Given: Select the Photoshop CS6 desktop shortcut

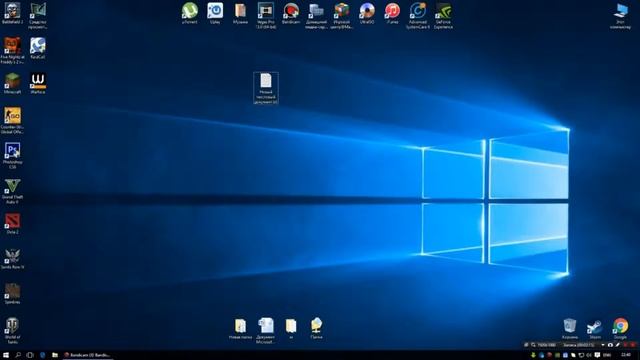Looking at the screenshot, I should coord(13,156).
